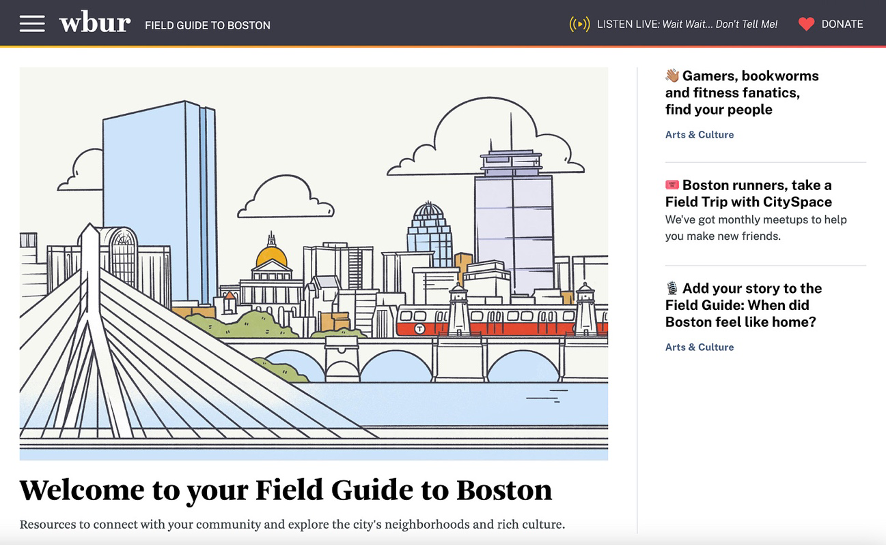The width and height of the screenshot is (887, 545).
Task: Open 'Welcome to your Field Guide to Boston' headline
Action: point(286,490)
